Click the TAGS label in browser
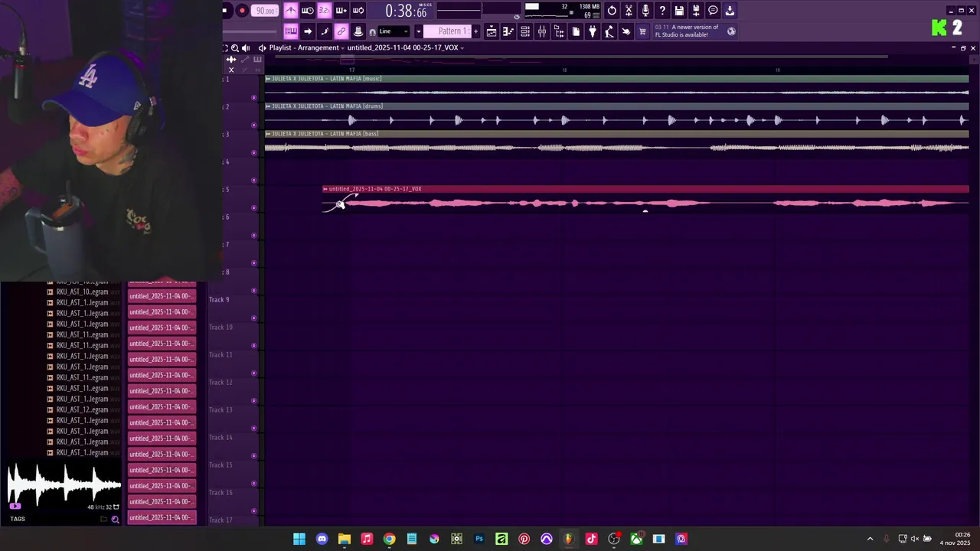 pos(18,519)
